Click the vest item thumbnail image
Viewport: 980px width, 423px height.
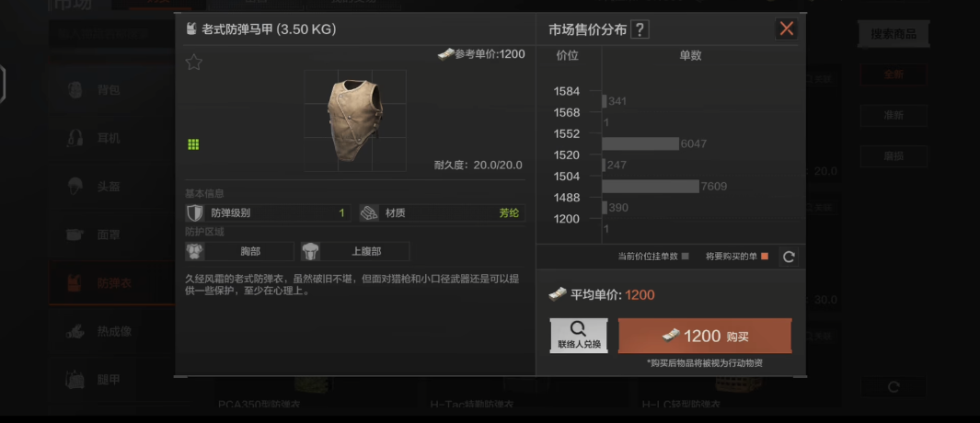(355, 120)
